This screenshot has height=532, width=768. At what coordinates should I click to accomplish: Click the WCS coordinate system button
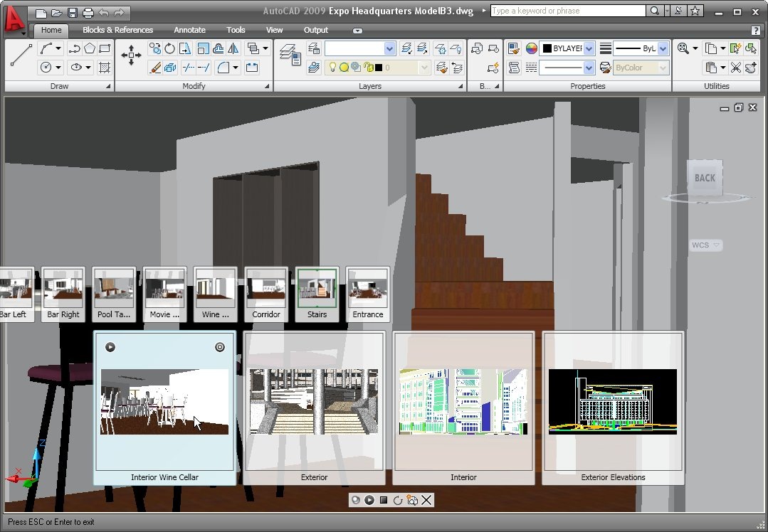pos(705,245)
